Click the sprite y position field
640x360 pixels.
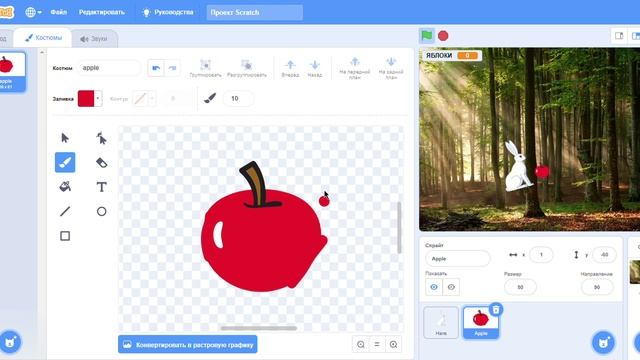[x=604, y=255]
